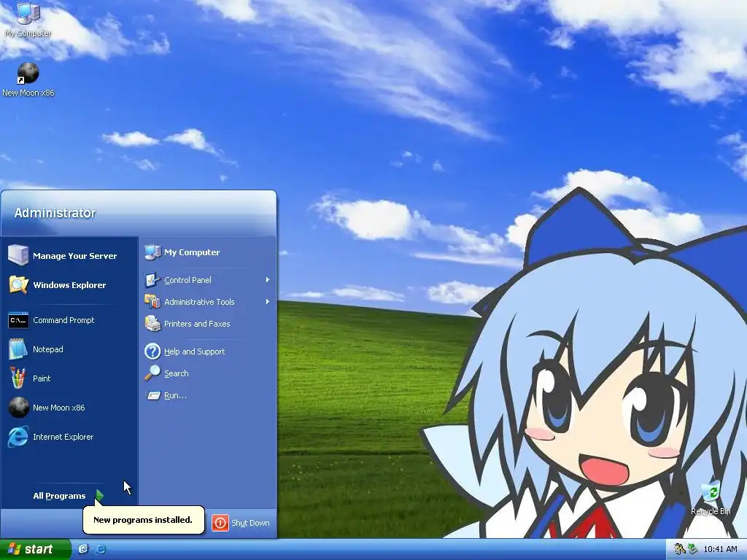
Task: Click the start button
Action: 35,549
